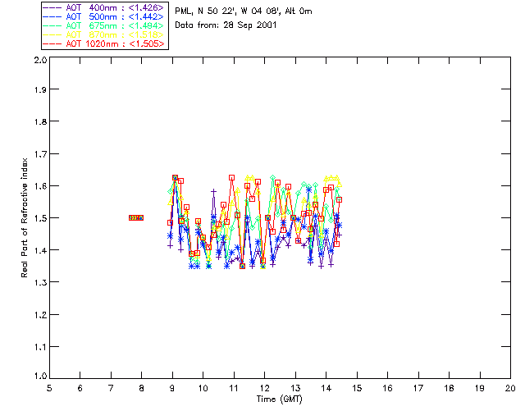
Task: Click the x-axis hour label 8
Action: point(142,388)
